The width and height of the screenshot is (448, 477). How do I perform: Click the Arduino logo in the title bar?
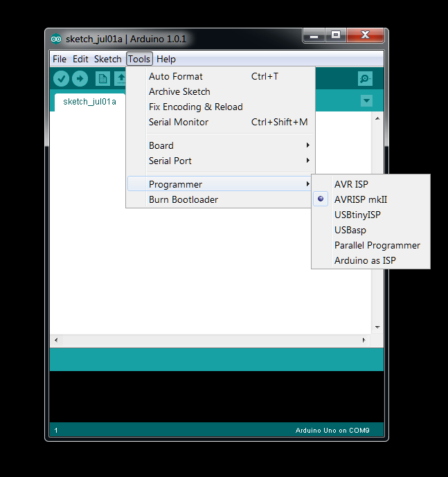(x=56, y=39)
